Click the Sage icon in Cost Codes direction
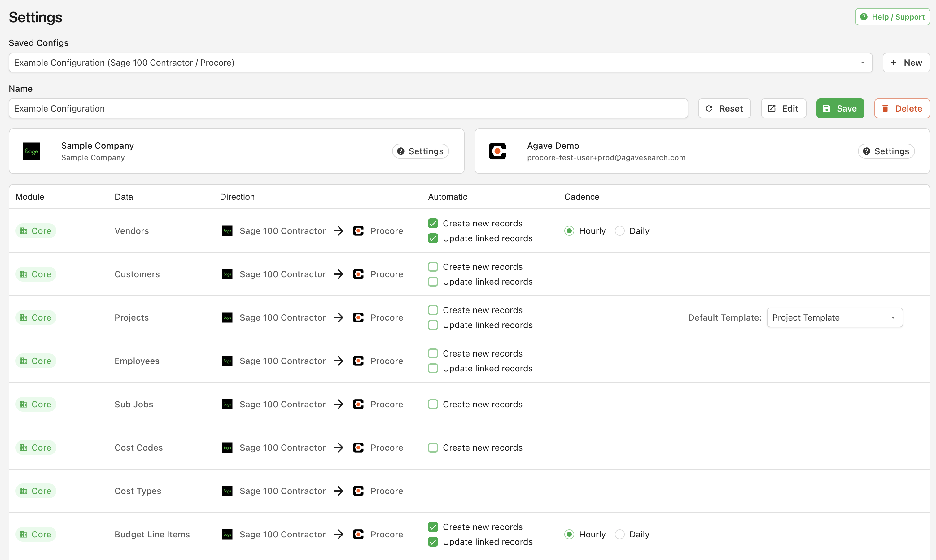This screenshot has height=560, width=936. [227, 448]
